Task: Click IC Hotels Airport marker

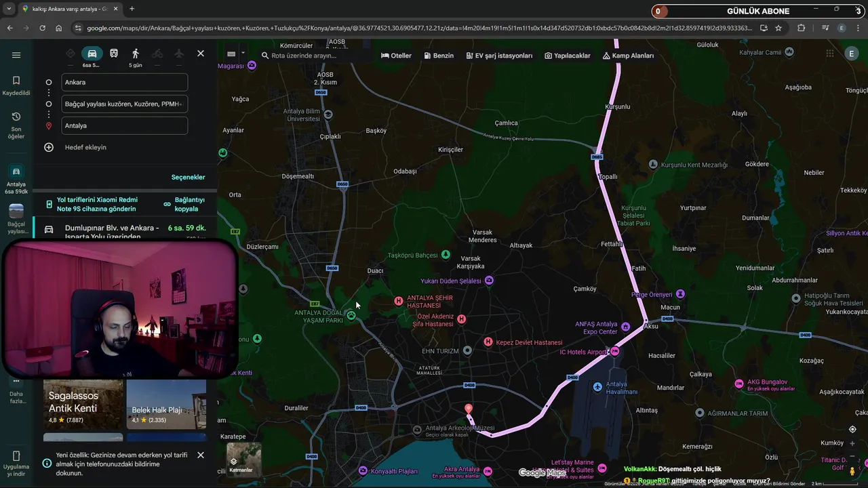Action: tap(614, 351)
